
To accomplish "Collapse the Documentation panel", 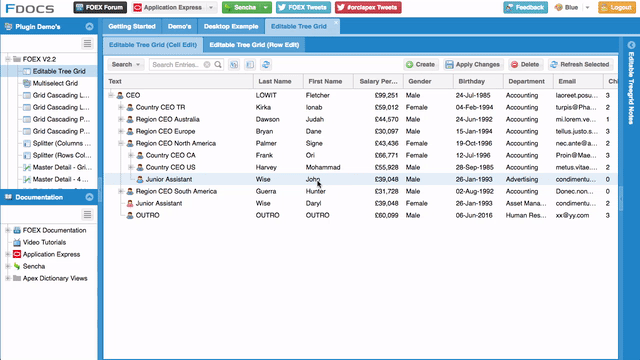I will click(x=89, y=197).
